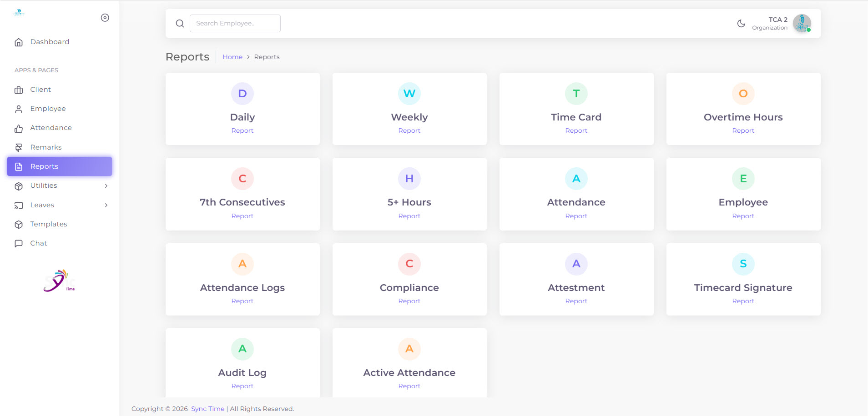Toggle dark mode with the moon icon
This screenshot has height=416, width=868.
[741, 24]
